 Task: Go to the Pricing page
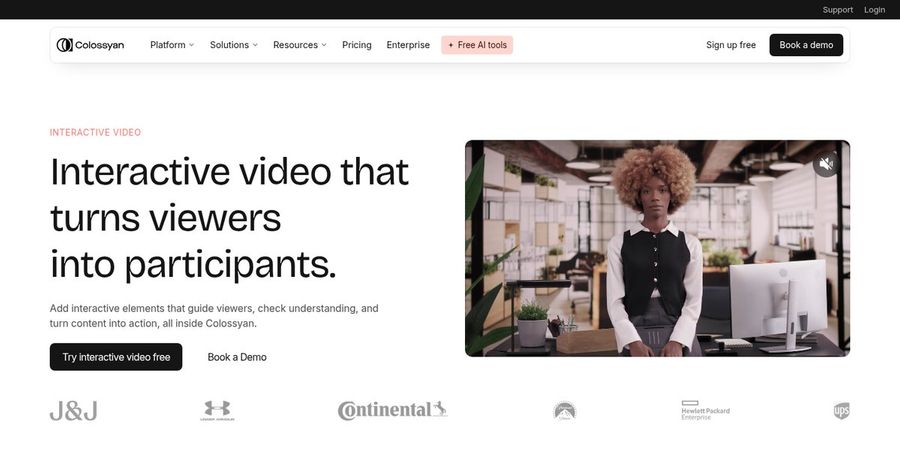coord(356,45)
